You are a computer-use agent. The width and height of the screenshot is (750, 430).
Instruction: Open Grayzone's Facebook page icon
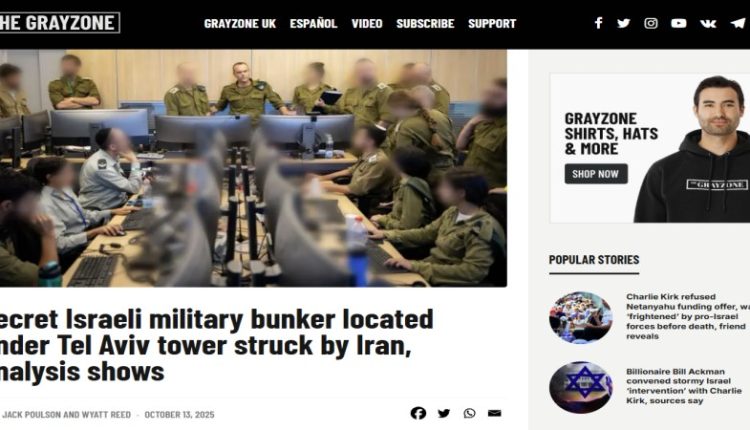(598, 23)
